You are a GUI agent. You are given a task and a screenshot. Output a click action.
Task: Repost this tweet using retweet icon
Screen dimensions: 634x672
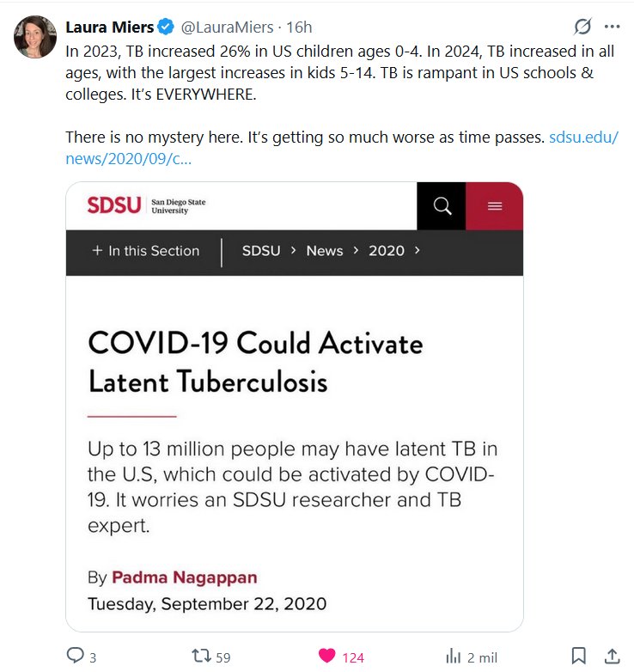click(201, 656)
